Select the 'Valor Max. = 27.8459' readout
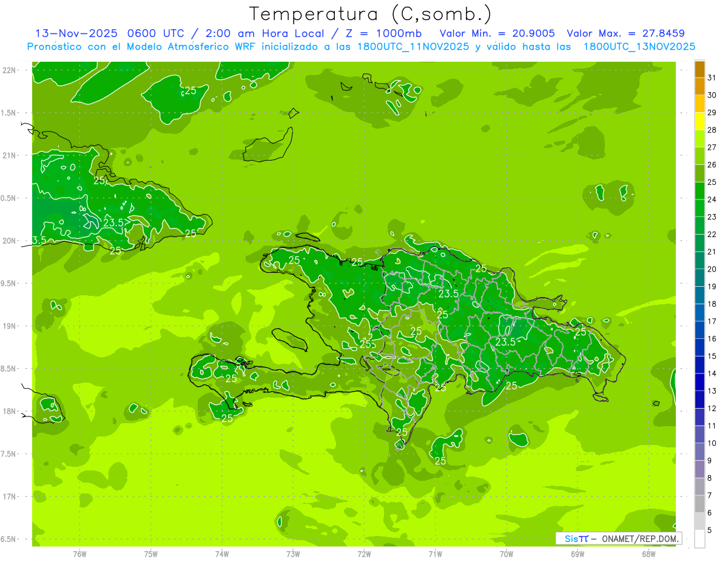This screenshot has height=562, width=728. click(x=625, y=33)
